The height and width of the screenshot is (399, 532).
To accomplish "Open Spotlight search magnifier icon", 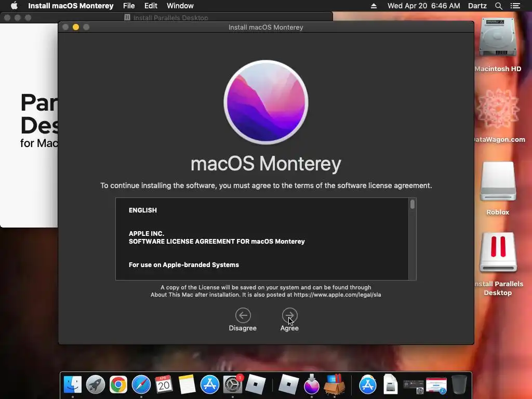I will (x=498, y=6).
